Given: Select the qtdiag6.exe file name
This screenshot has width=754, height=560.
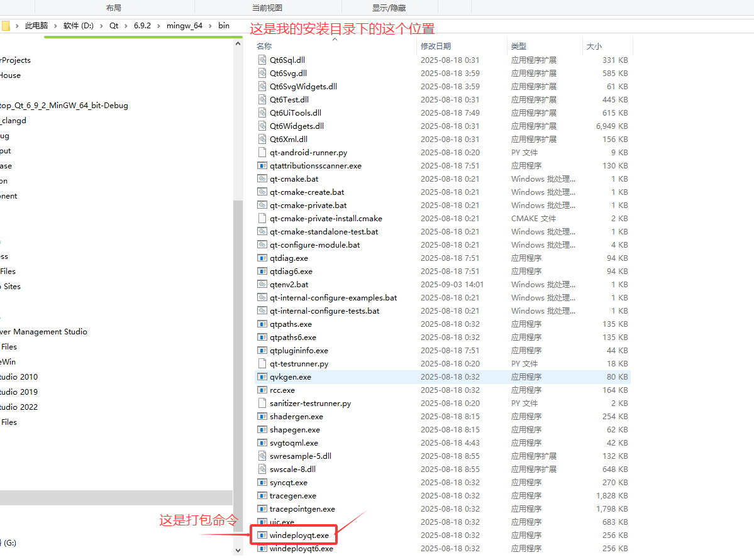Looking at the screenshot, I should point(291,271).
